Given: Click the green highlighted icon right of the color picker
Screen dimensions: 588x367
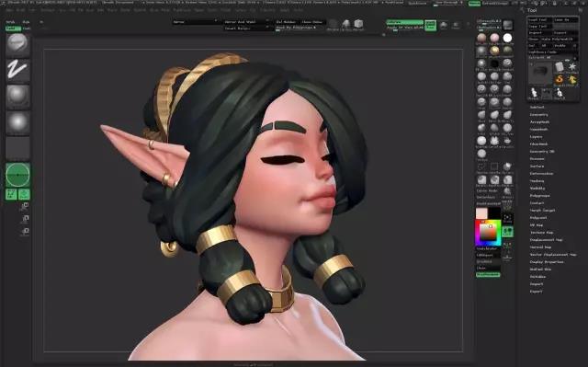Looking at the screenshot, I should 507,232.
